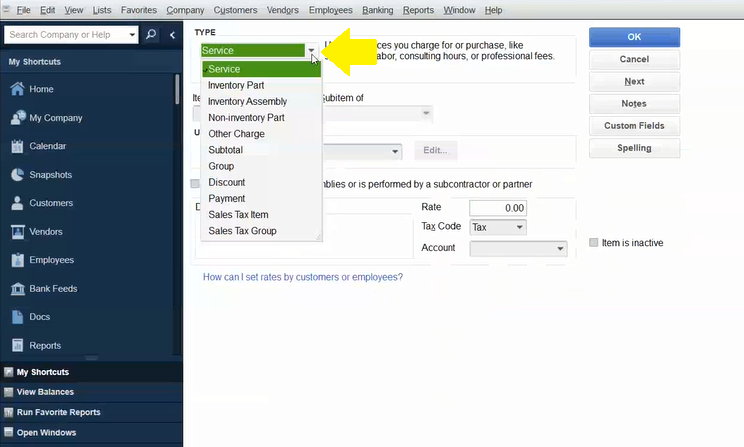The height and width of the screenshot is (447, 744).
Task: Click the disabled Edit... button
Action: coord(436,150)
